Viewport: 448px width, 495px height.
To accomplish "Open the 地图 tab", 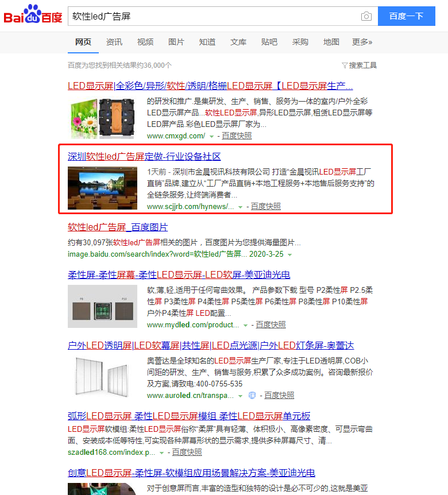I will 331,42.
